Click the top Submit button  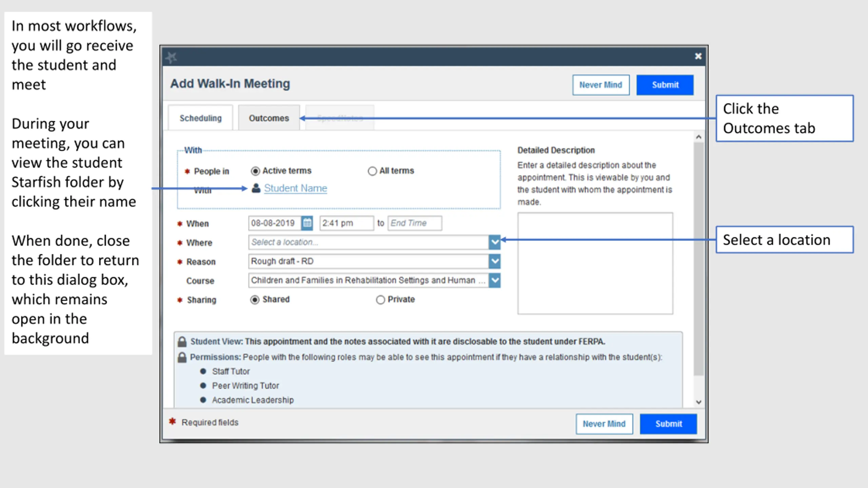coord(665,85)
